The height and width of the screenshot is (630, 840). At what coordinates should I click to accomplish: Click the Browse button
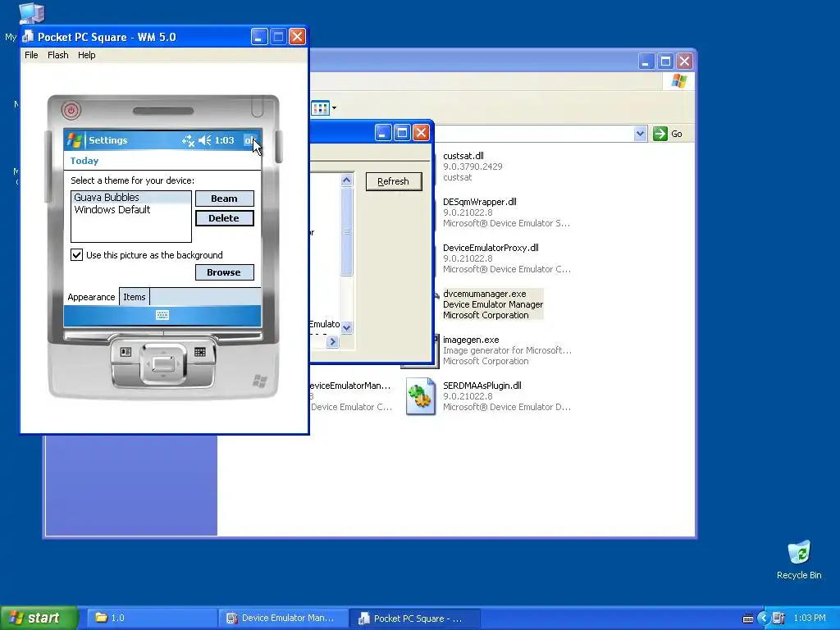(225, 272)
